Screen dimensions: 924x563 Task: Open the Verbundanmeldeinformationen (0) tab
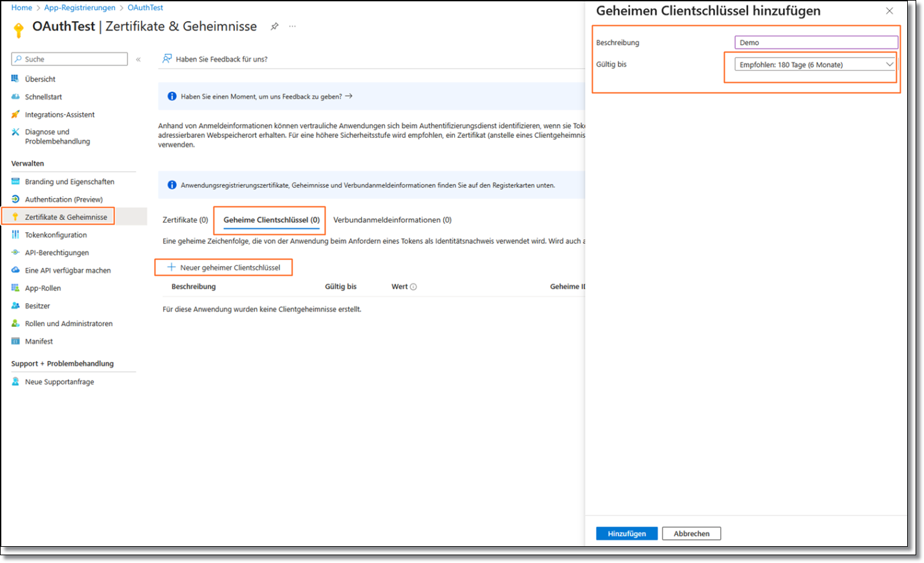coord(392,220)
